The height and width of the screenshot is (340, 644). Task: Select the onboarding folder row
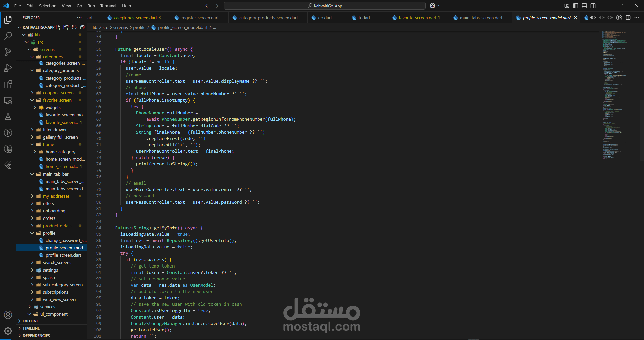tap(52, 211)
